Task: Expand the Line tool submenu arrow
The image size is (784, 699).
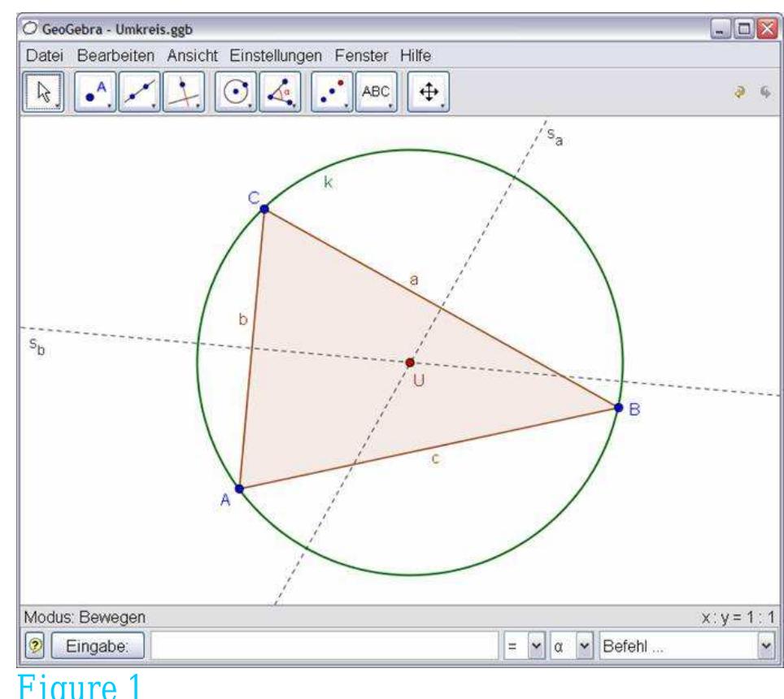Action: coord(154,106)
